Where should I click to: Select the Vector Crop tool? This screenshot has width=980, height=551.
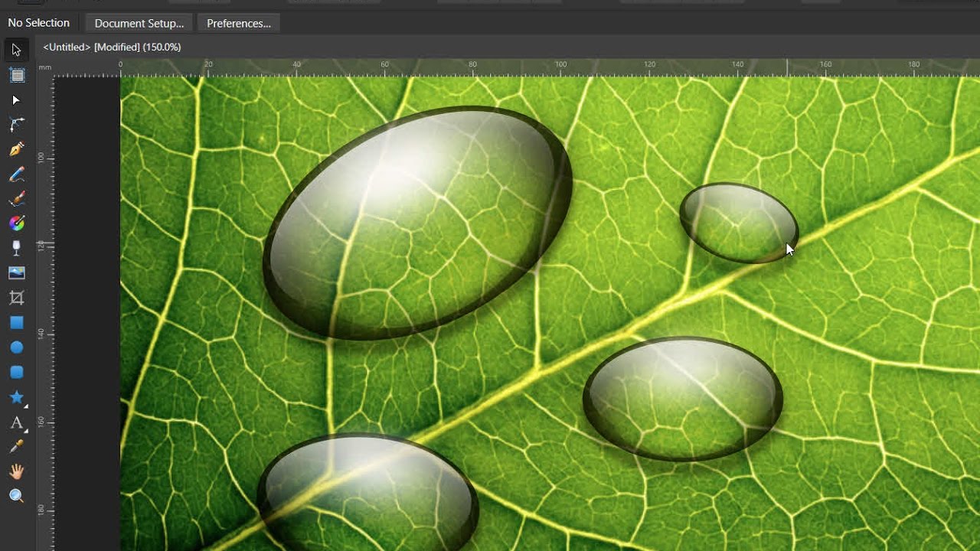pyautogui.click(x=16, y=298)
